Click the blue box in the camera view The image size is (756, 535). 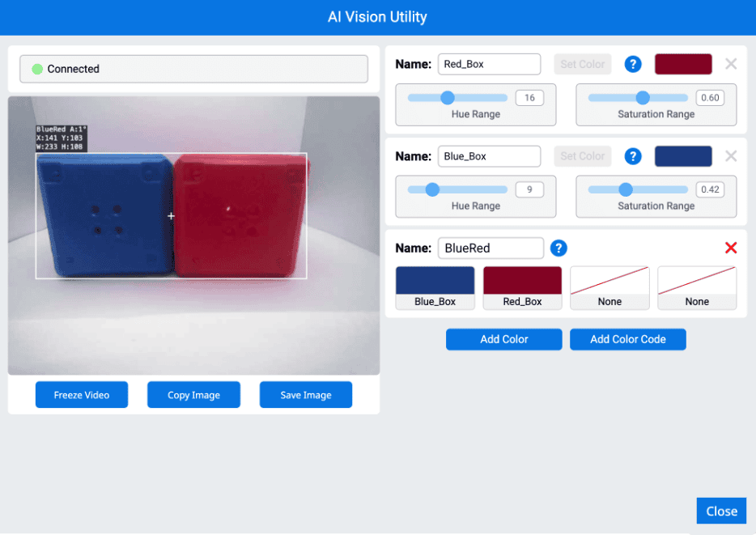(106, 215)
